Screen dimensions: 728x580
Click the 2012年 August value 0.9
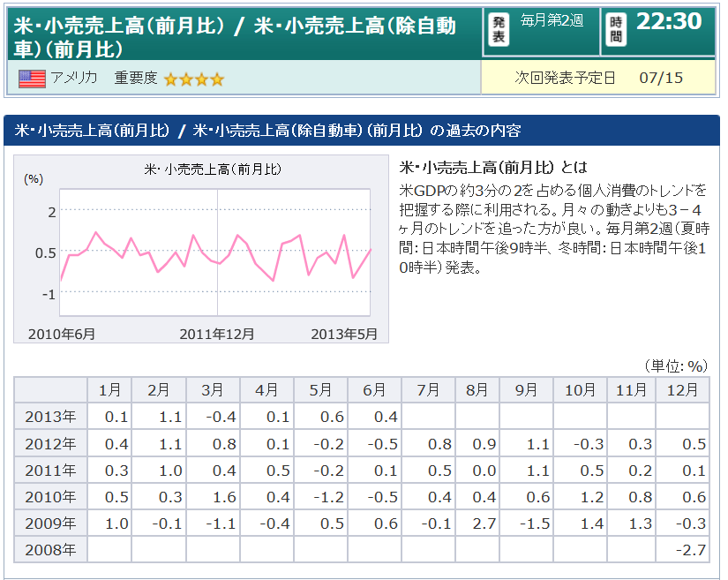pyautogui.click(x=484, y=444)
